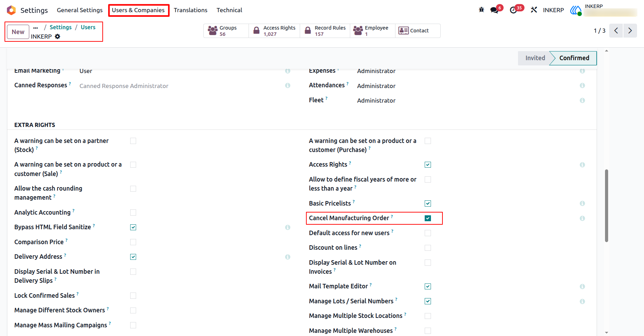644x336 pixels.
Task: Open Technical menu
Action: 229,10
